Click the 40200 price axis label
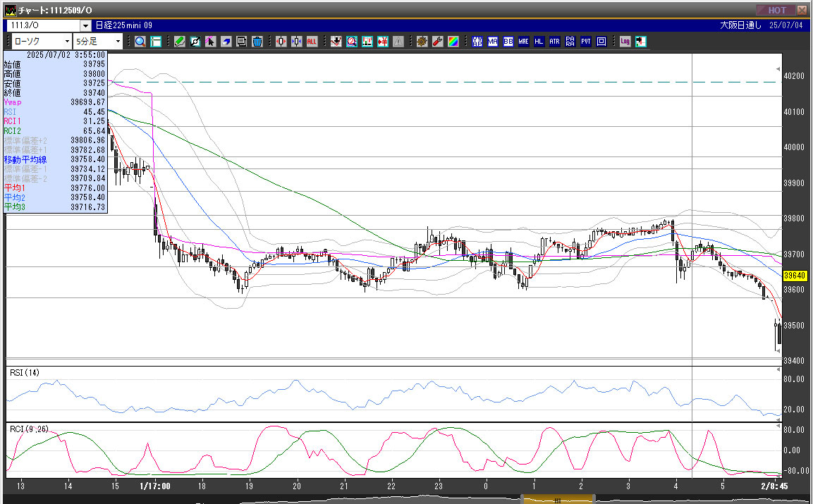This screenshot has width=813, height=504. tap(794, 75)
